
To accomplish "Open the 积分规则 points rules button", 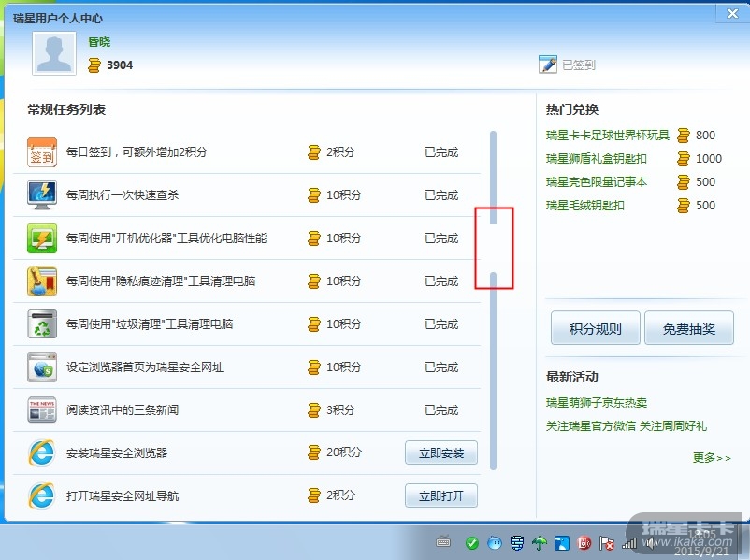I will coord(596,328).
